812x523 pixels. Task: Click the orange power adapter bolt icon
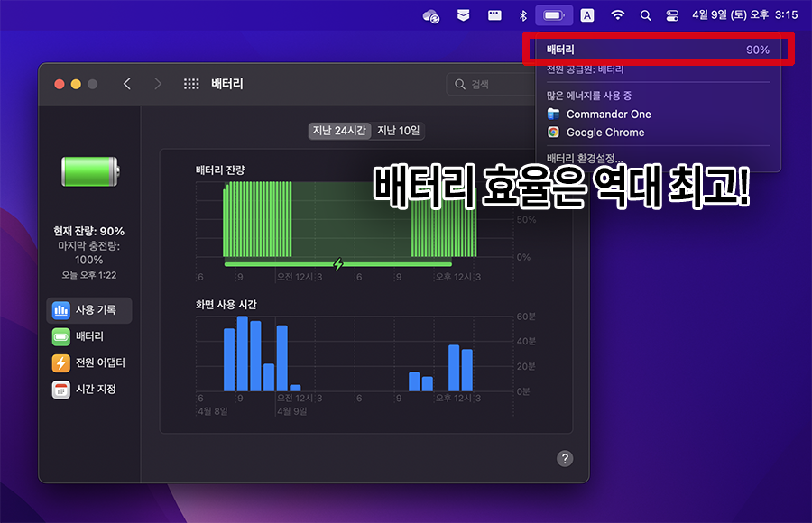click(x=60, y=363)
